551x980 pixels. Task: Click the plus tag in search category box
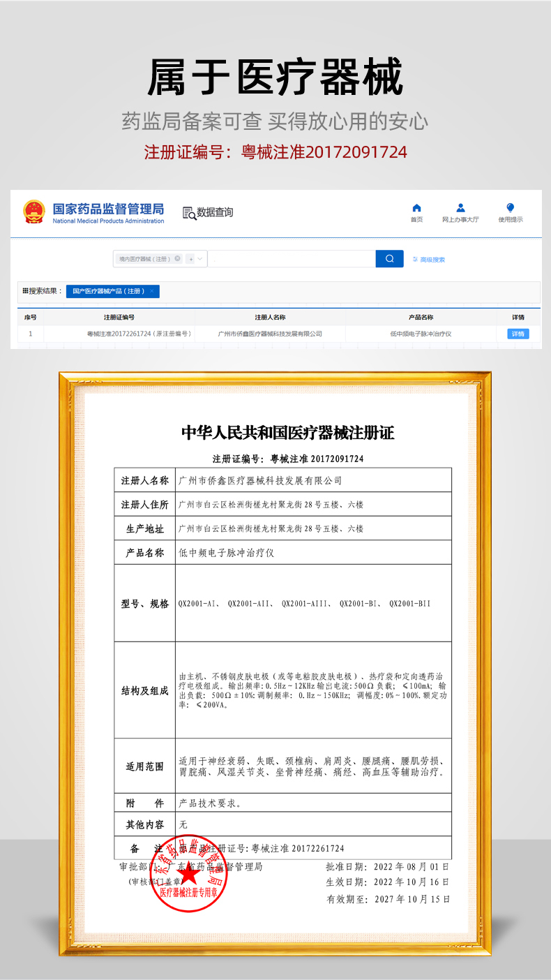pyautogui.click(x=190, y=259)
